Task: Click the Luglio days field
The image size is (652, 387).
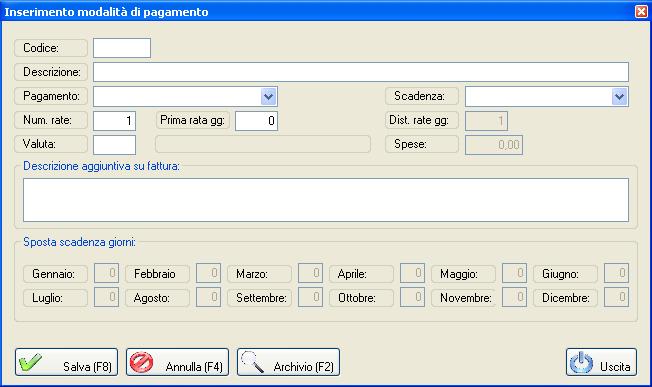Action: 106,297
